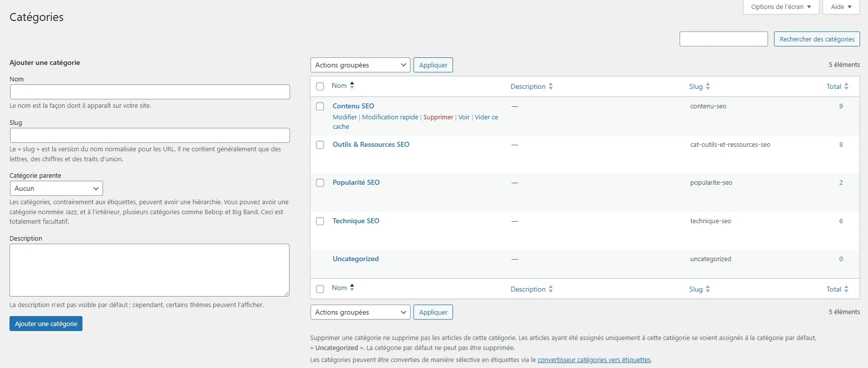Open top Actions groupées dropdown
The image size is (868, 368).
[360, 65]
